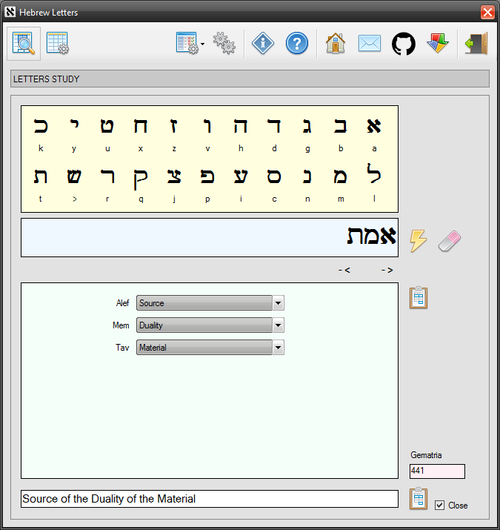Open the blue diamond information icon
Screen dimensions: 500x530
pyautogui.click(x=263, y=43)
